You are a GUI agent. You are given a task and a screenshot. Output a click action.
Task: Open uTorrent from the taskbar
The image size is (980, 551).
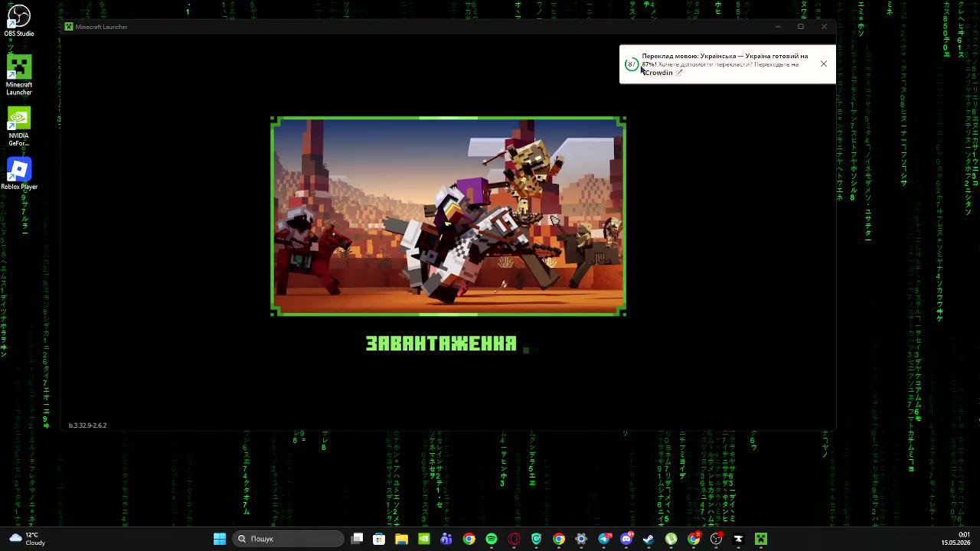coord(671,539)
